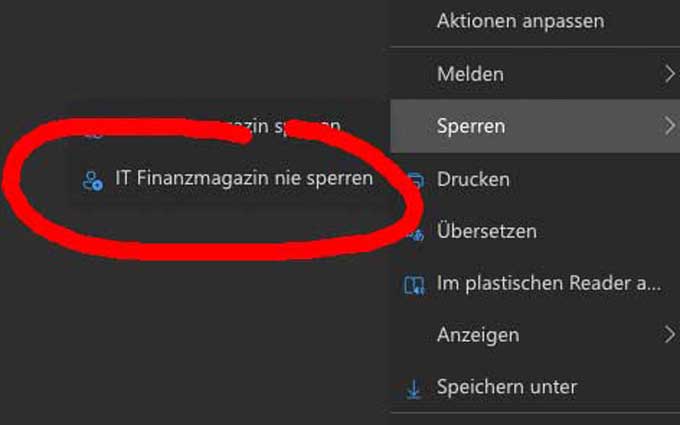Select the Melden menu entry
Screen dimensions: 680x425
(x=535, y=74)
